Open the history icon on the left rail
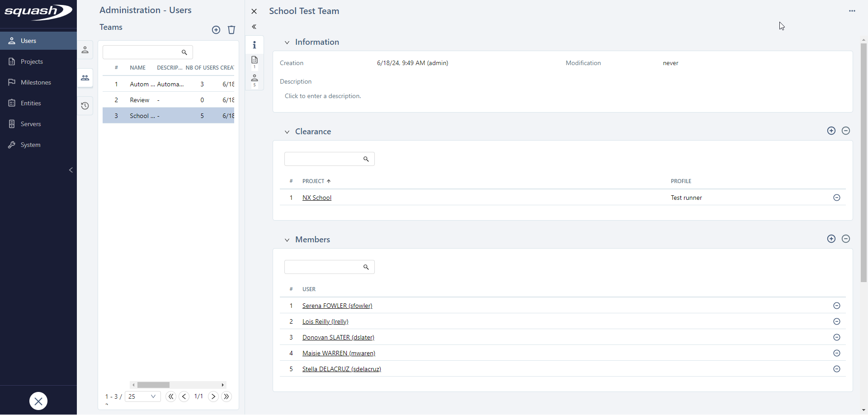 (x=85, y=105)
